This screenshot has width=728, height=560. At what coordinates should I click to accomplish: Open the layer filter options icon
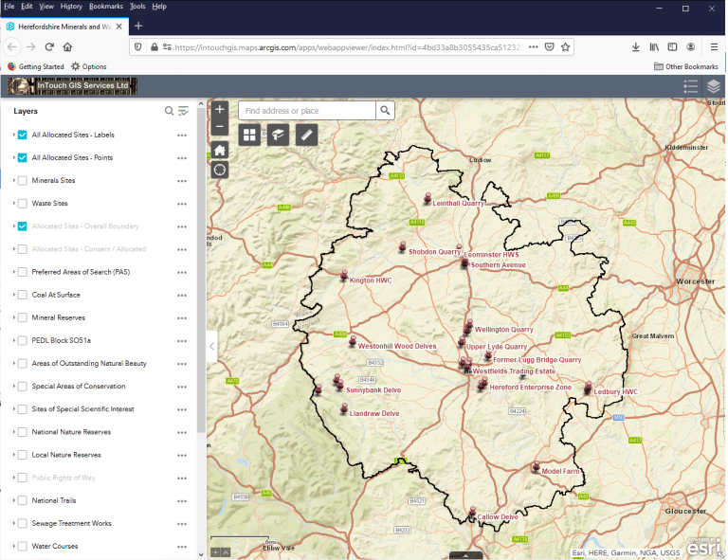183,111
